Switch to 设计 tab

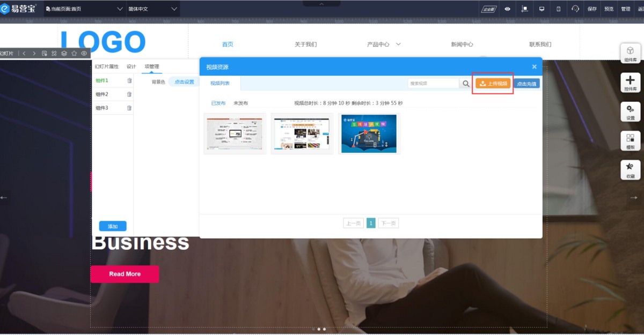coord(131,66)
